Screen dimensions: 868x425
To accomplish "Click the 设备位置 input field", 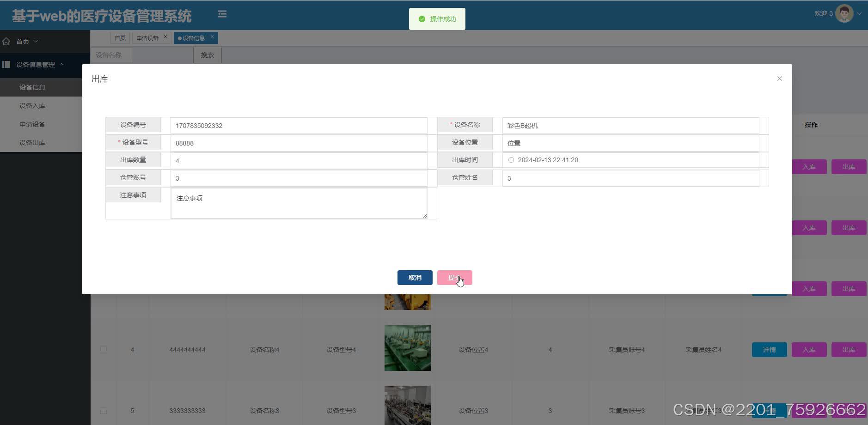I will 630,143.
